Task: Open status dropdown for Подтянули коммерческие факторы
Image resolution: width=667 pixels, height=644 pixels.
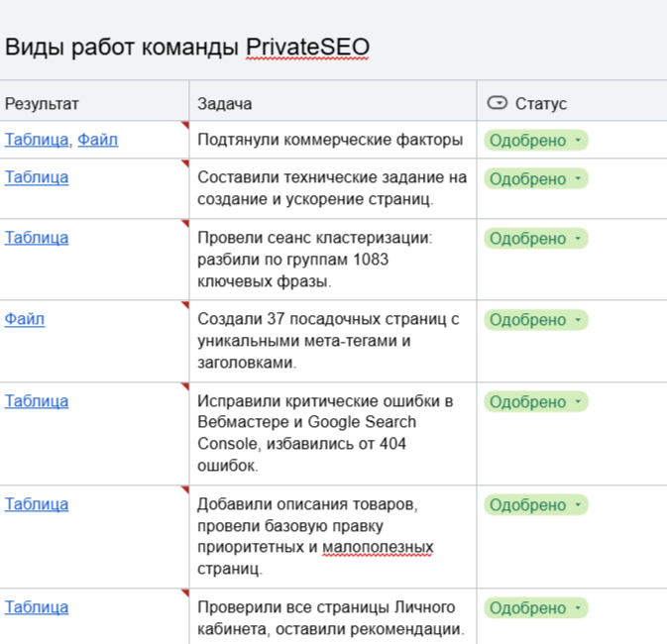Action: [536, 140]
